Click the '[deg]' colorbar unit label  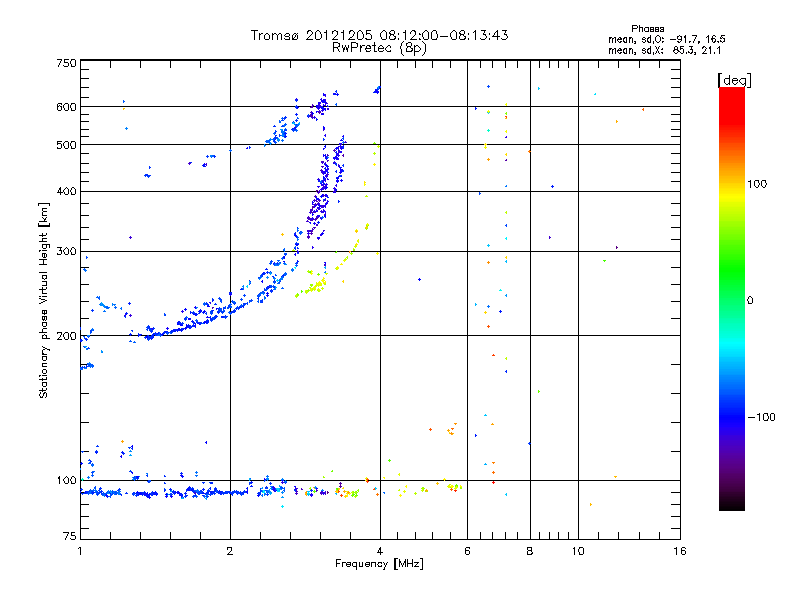coord(734,80)
